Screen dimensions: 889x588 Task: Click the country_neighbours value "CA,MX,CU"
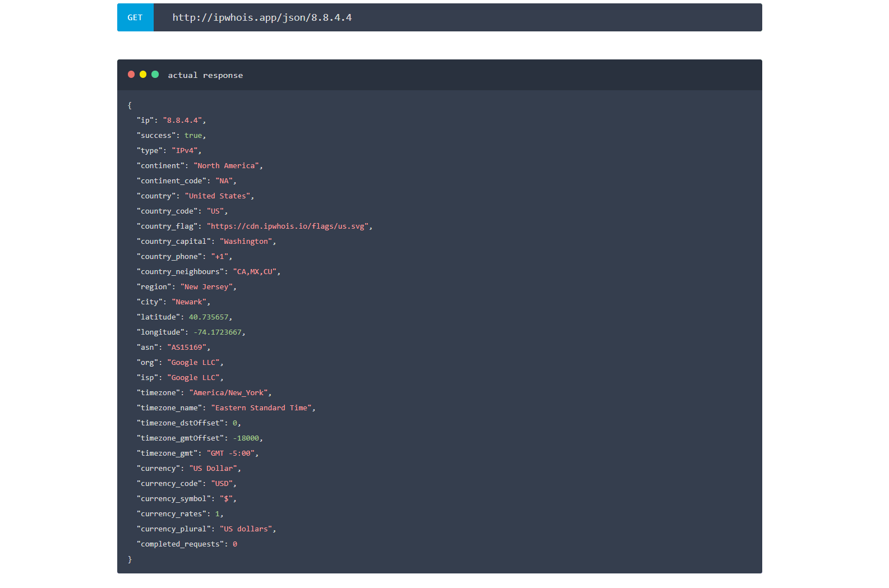point(255,272)
